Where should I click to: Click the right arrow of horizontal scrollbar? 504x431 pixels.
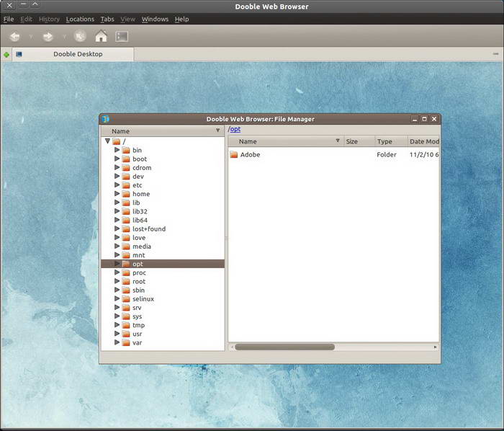coord(435,347)
